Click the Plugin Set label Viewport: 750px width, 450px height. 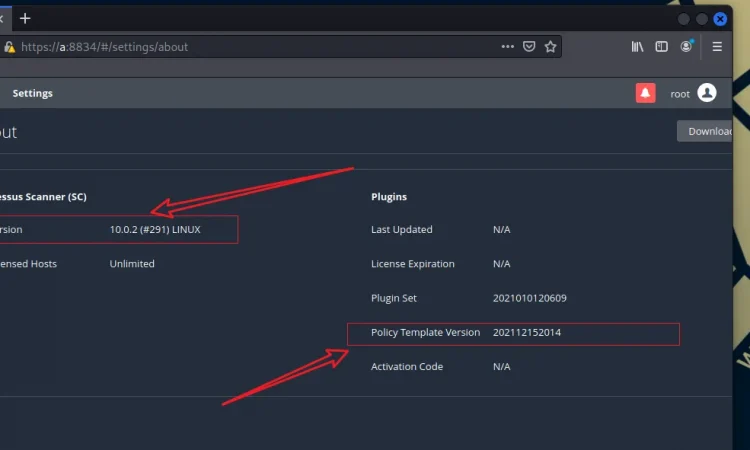click(x=394, y=298)
